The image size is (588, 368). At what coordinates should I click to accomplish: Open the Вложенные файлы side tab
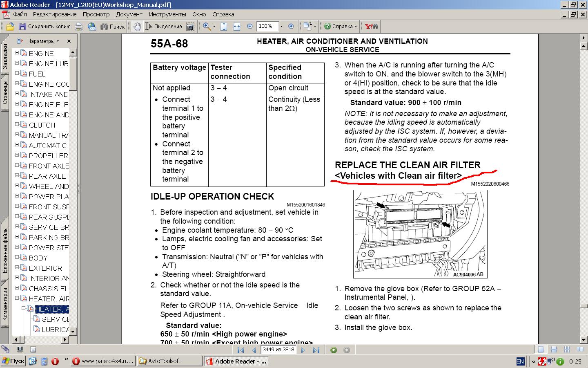(5, 250)
